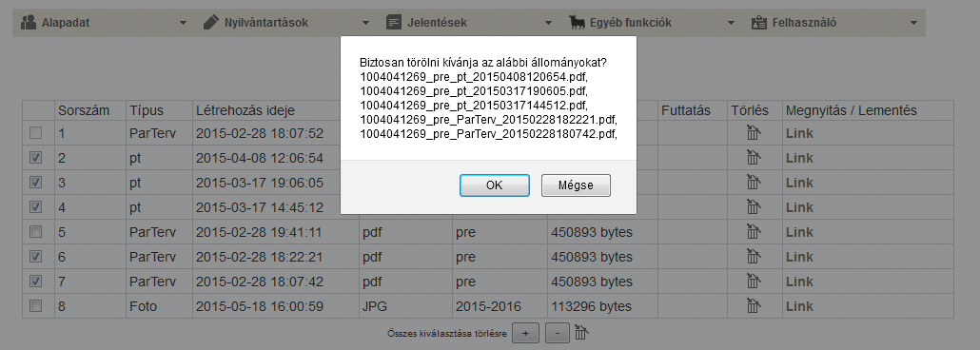Confirm deletion with the OK button

pos(495,185)
